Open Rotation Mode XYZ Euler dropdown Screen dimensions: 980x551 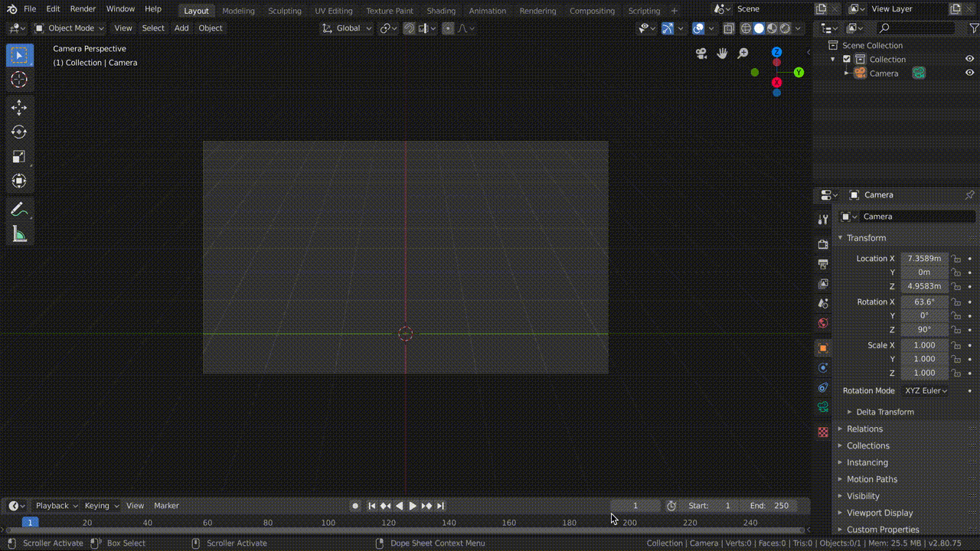(x=926, y=390)
